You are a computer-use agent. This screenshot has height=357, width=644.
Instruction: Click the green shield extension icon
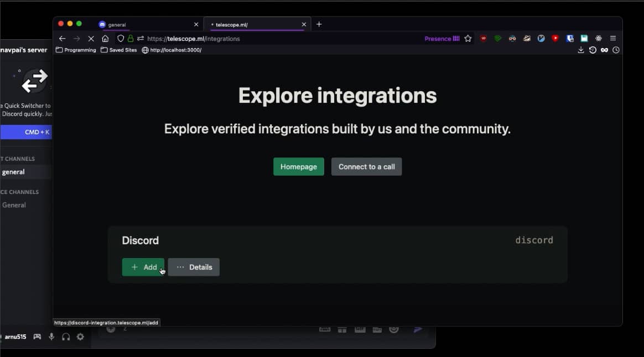tap(498, 39)
